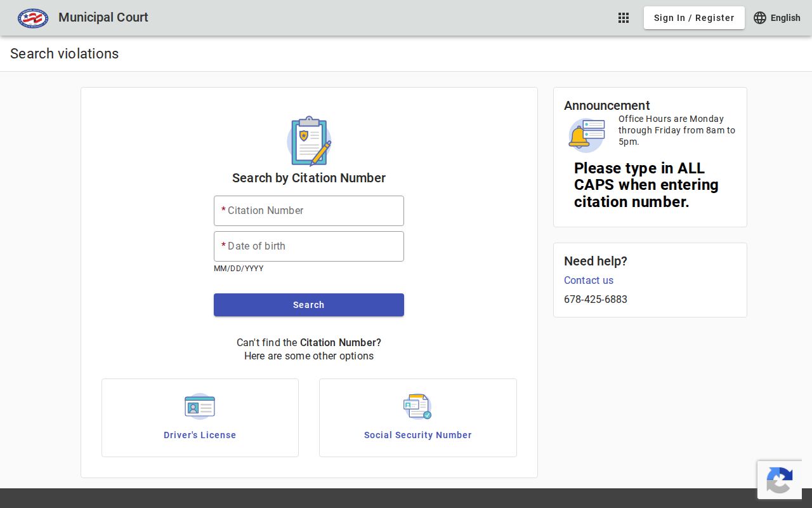Click the blue Search button
812x508 pixels.
tap(309, 305)
